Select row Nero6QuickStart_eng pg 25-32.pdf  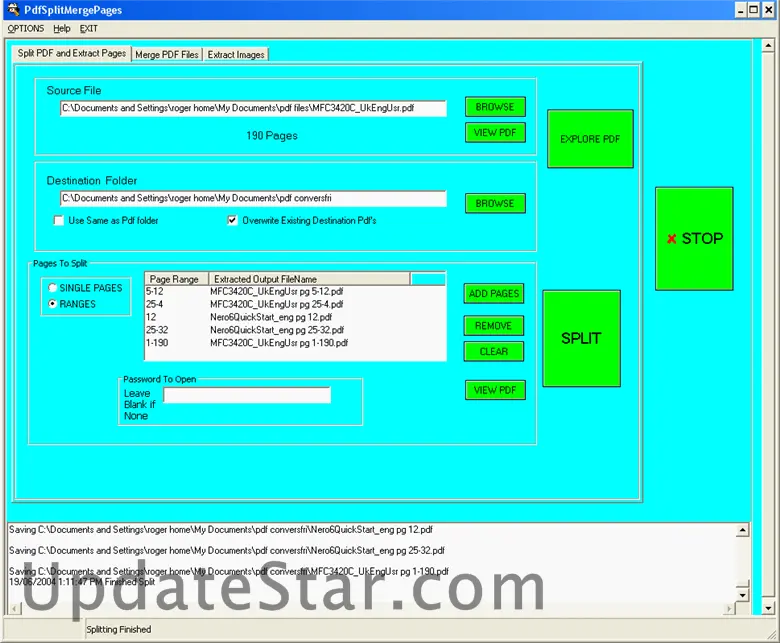[x=295, y=330]
